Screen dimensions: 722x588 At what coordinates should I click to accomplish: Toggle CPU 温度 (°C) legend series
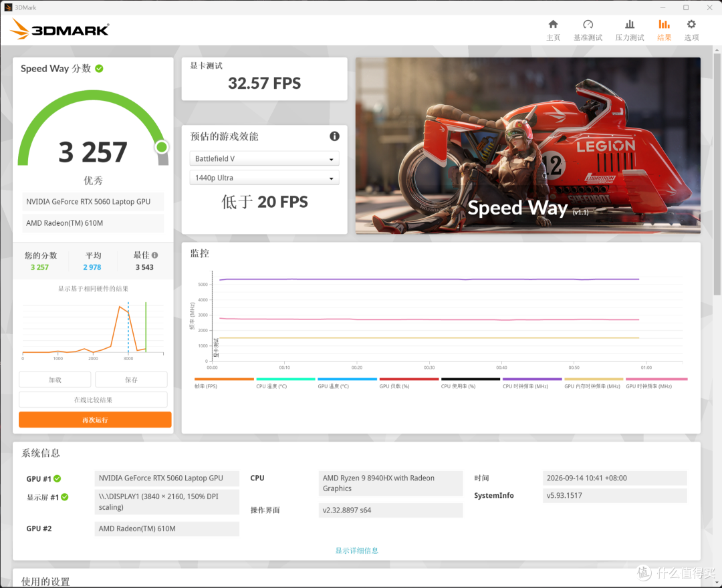pyautogui.click(x=285, y=382)
